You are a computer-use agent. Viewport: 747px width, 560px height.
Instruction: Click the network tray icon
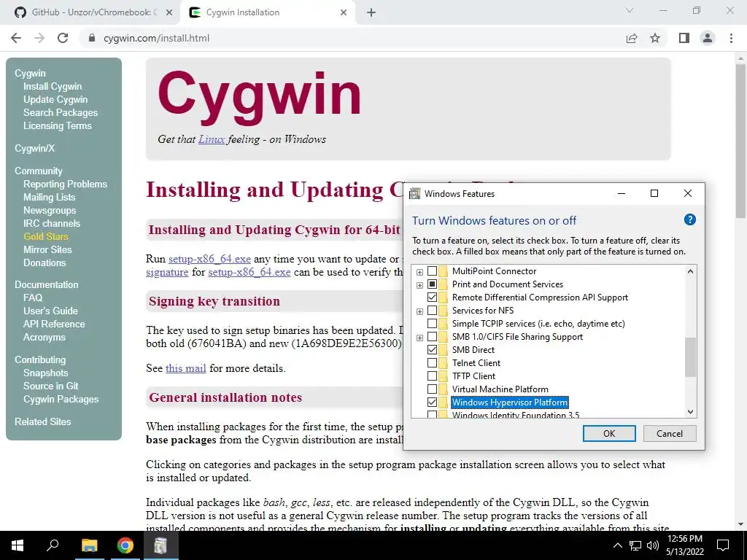pyautogui.click(x=635, y=545)
